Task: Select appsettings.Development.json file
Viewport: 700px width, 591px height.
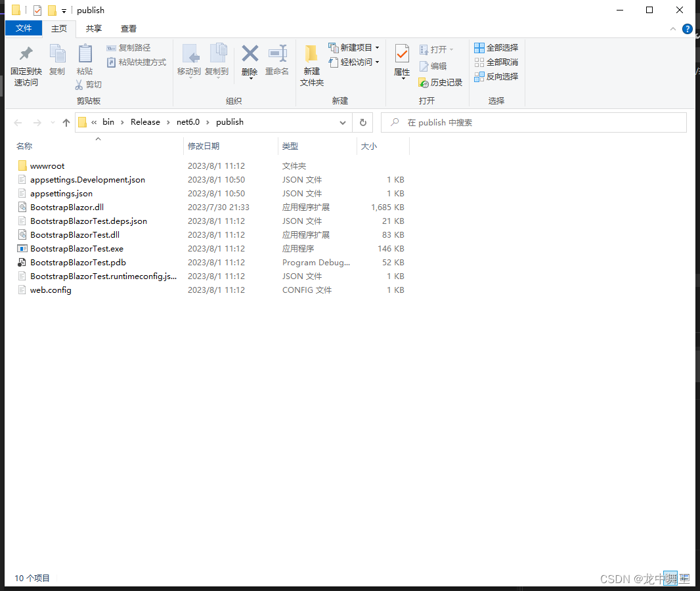Action: coord(87,180)
